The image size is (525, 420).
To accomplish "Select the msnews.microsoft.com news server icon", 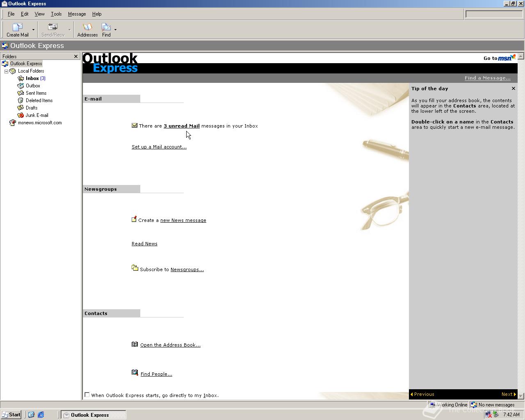I will coord(13,123).
